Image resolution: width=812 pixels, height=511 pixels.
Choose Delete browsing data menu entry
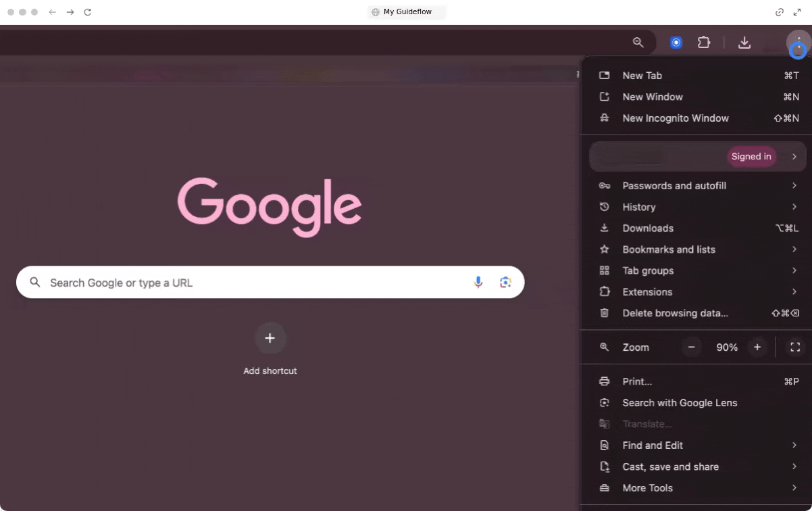click(675, 314)
